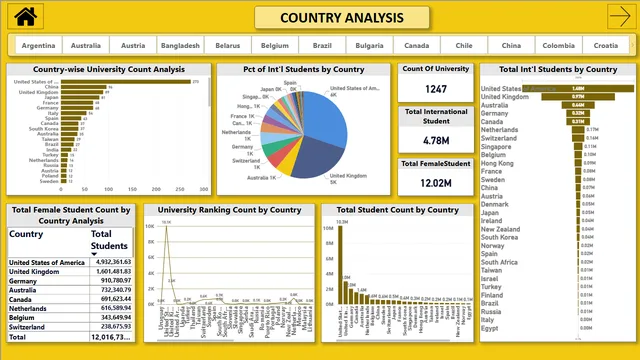The image size is (640, 360).
Task: Click South Africa label in Int'l Students chart
Action: click(x=499, y=262)
